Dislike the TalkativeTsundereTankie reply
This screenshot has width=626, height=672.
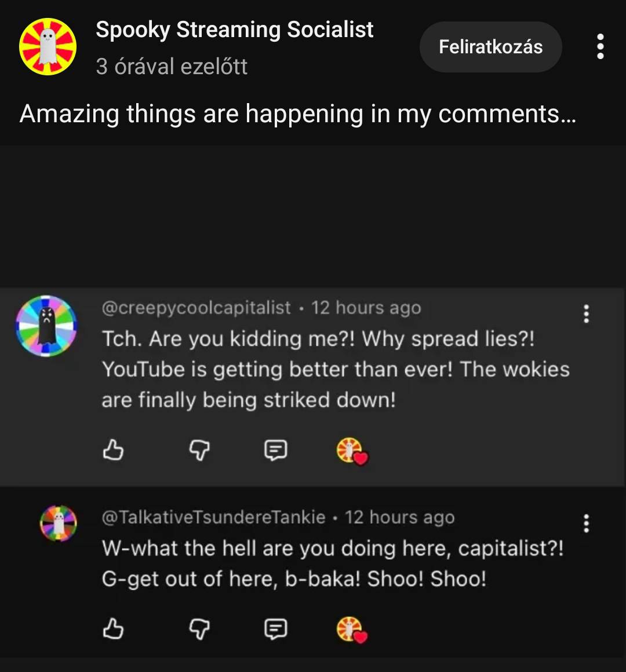pyautogui.click(x=199, y=629)
